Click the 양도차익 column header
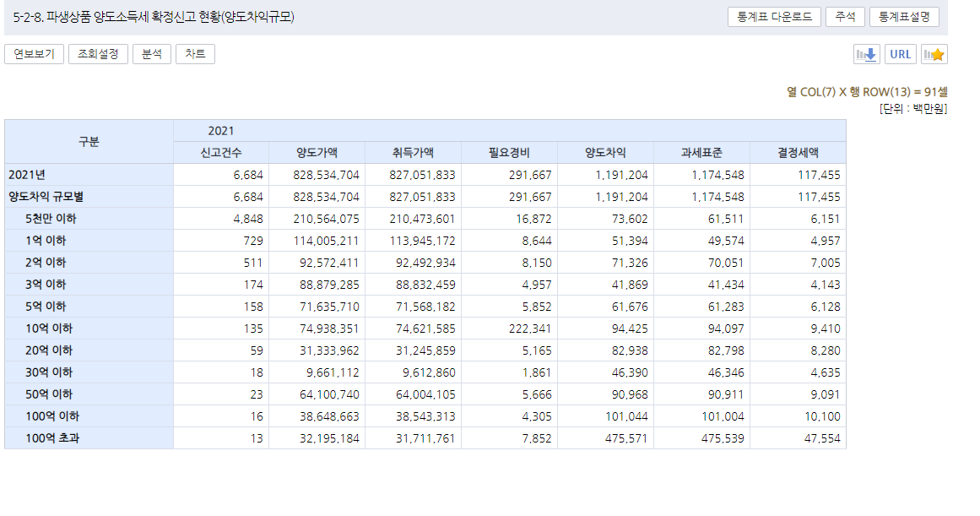This screenshot has width=980, height=516. point(605,153)
